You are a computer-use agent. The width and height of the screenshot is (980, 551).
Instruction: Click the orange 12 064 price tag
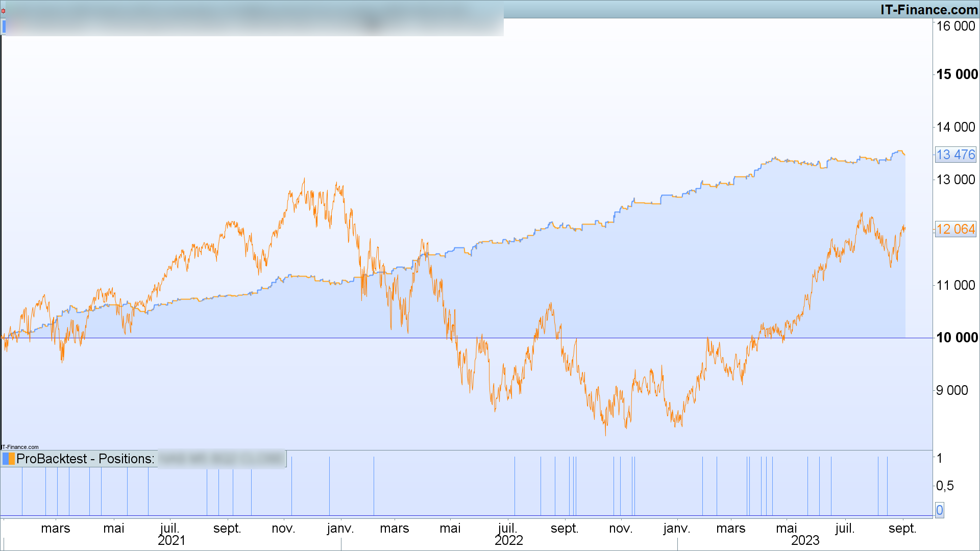tap(955, 229)
